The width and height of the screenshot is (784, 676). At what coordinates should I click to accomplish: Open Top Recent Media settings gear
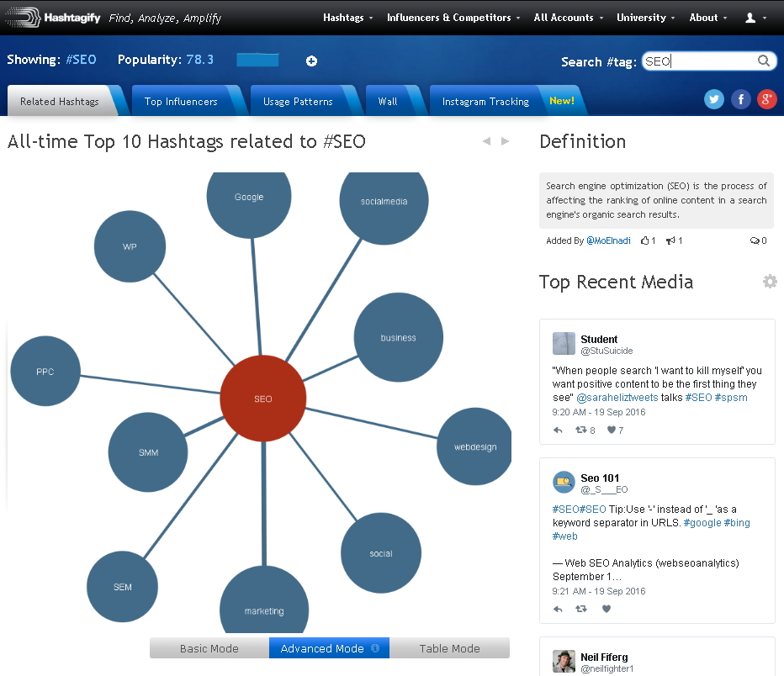(770, 282)
